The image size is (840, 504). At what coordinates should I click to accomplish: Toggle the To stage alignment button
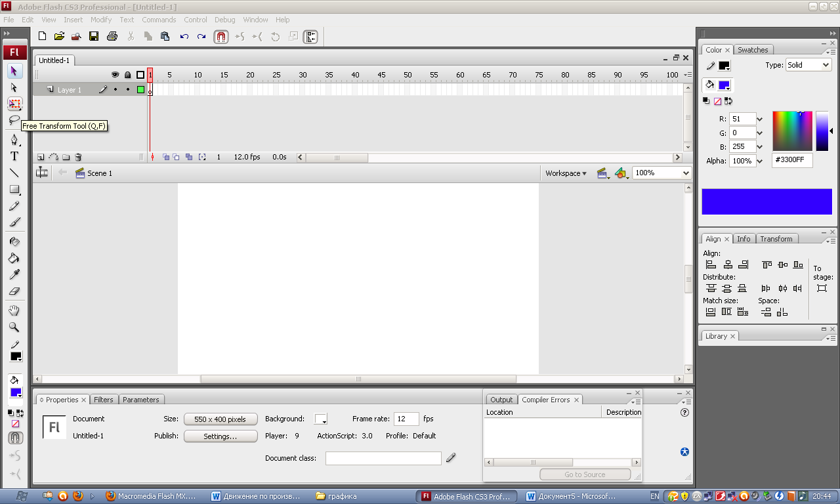coord(822,288)
